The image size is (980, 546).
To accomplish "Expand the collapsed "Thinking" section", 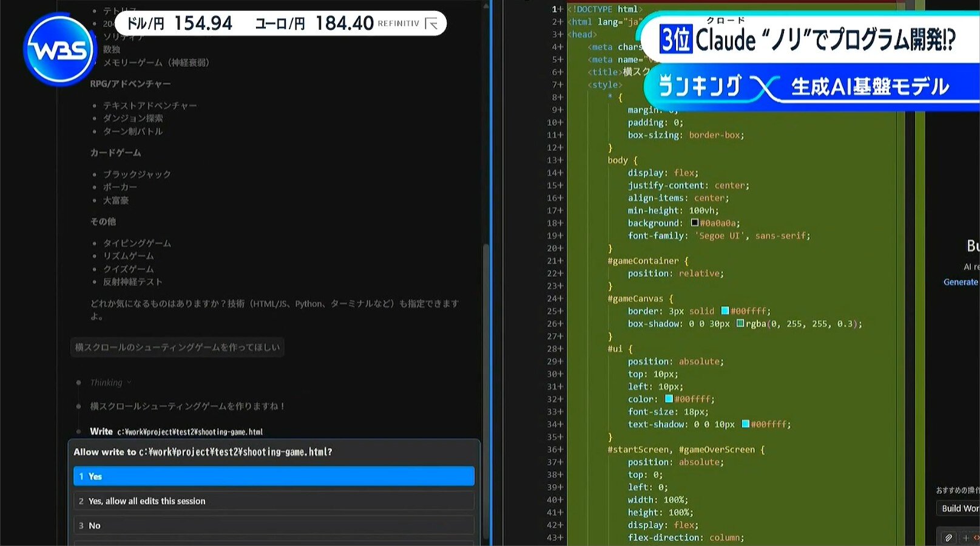I will (x=110, y=383).
